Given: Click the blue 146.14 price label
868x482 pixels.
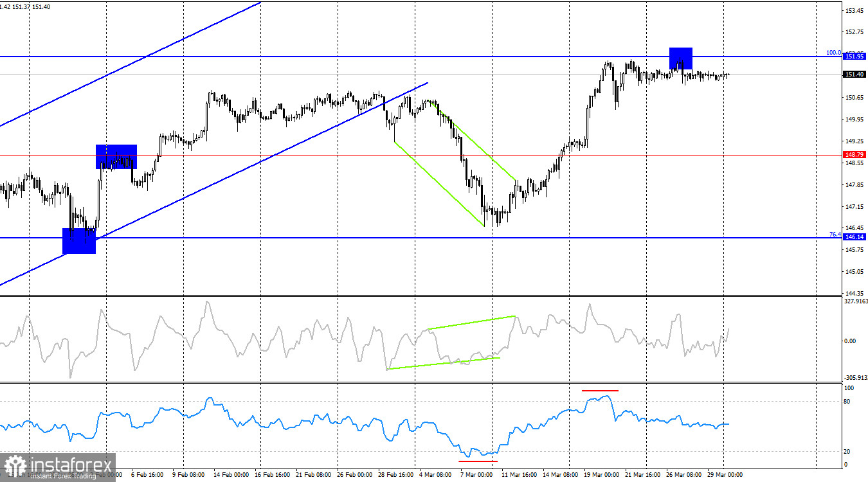Looking at the screenshot, I should click(854, 237).
